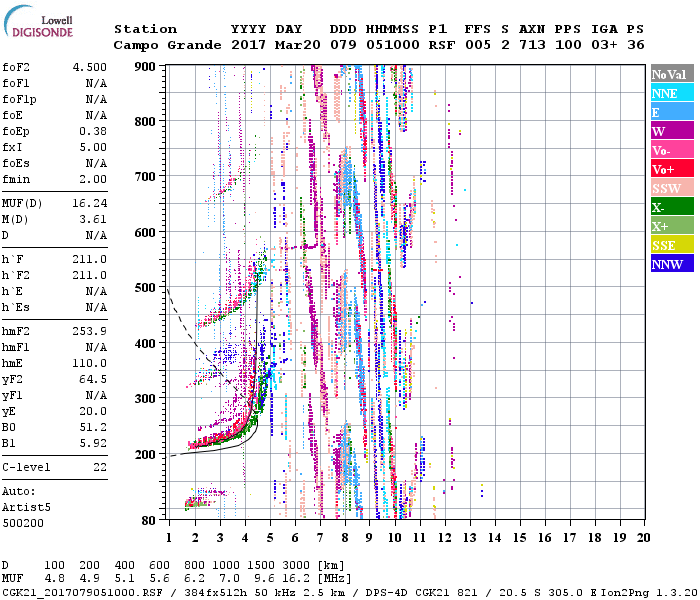Select the Vo- pink legend swatch
The height and width of the screenshot is (600, 700).
click(x=672, y=150)
